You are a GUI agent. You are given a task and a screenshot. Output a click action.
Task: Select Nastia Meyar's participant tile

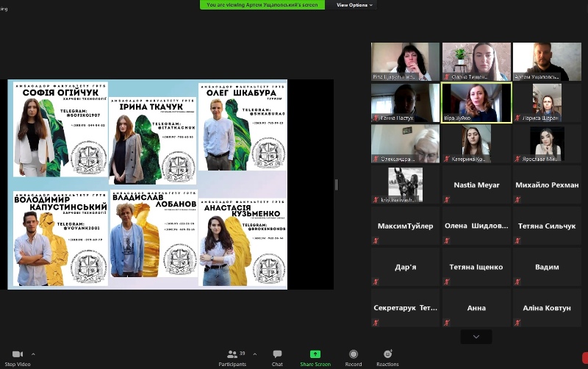(x=476, y=185)
